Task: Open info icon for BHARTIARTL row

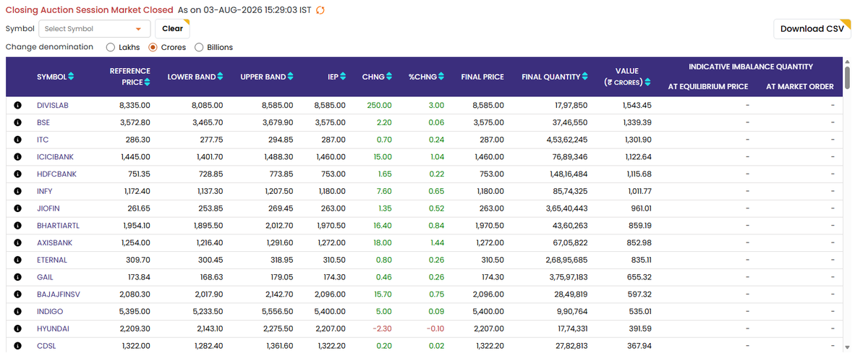Action: tap(17, 226)
